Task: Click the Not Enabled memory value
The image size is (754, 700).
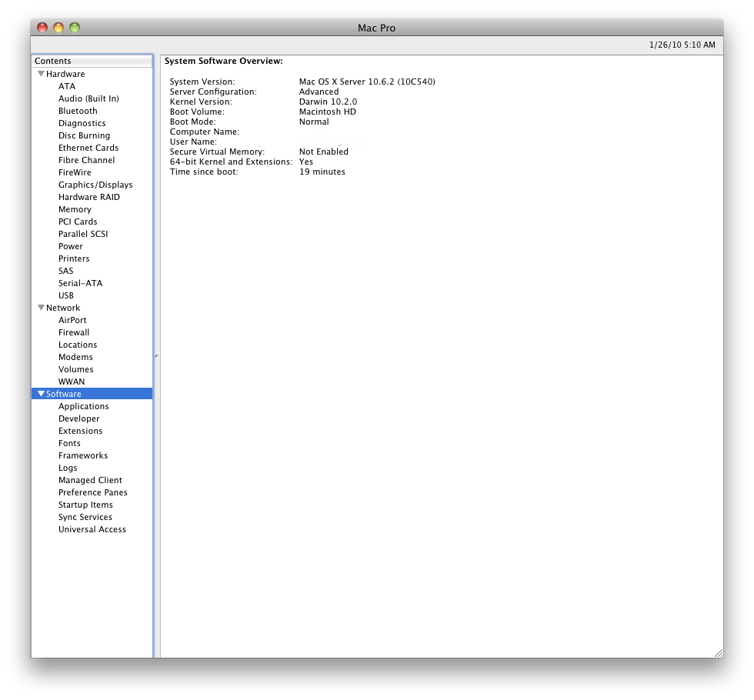Action: pyautogui.click(x=324, y=152)
